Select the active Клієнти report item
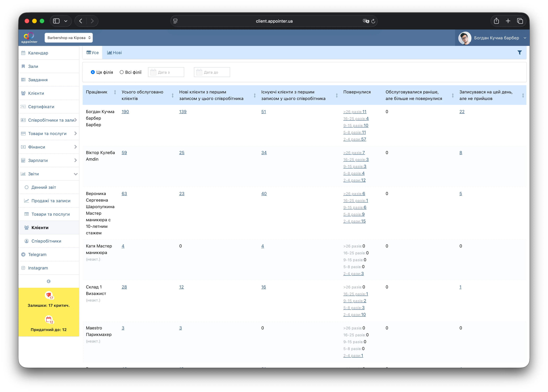The width and height of the screenshot is (548, 392). click(x=49, y=228)
